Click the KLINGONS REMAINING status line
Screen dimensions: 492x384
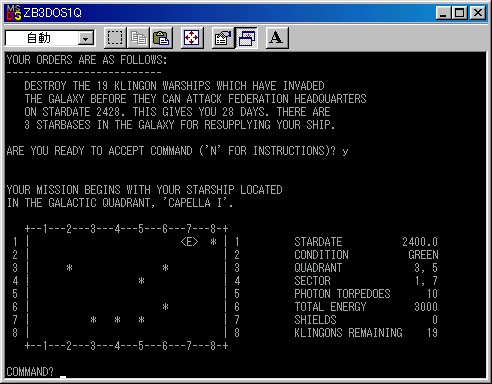pyautogui.click(x=366, y=333)
